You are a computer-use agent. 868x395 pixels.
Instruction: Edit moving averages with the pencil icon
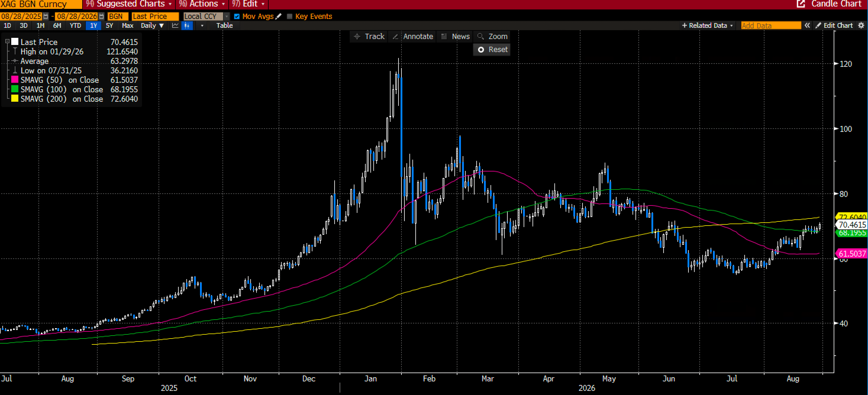point(278,16)
